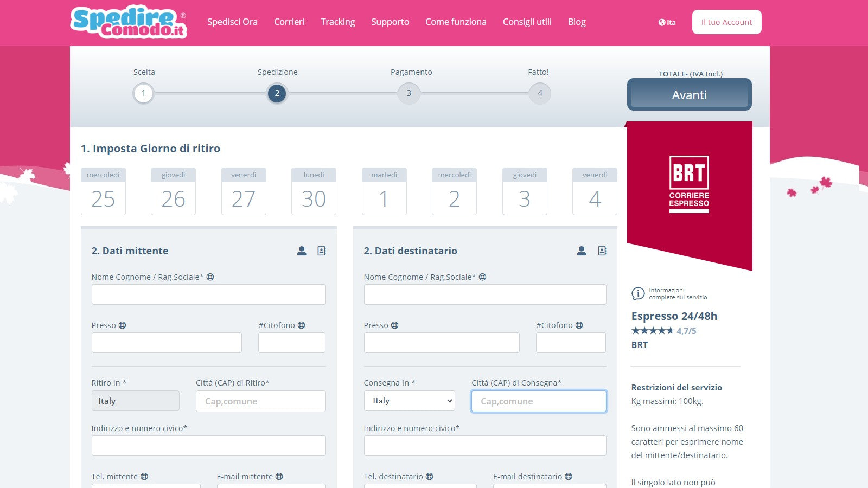868x488 pixels.
Task: Click help icon beside recipient Presso label
Action: [395, 325]
